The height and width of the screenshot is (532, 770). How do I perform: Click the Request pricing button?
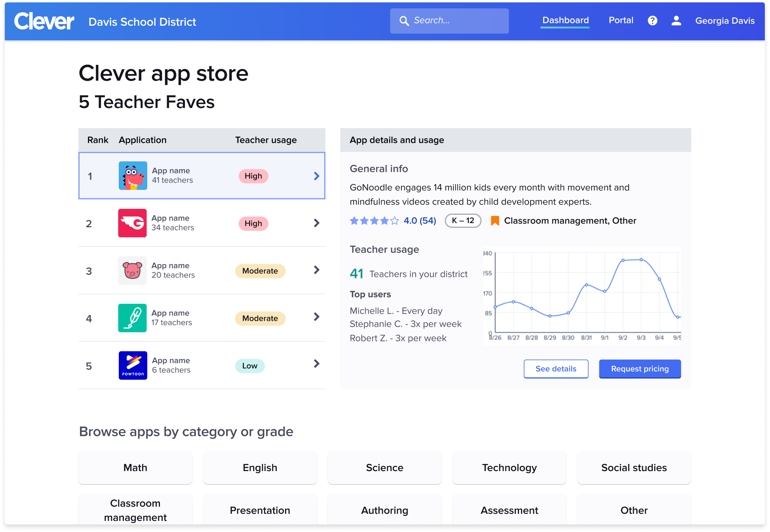coord(640,369)
